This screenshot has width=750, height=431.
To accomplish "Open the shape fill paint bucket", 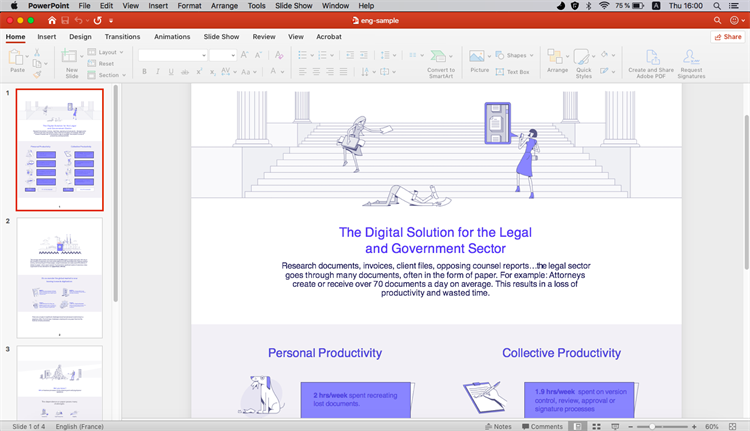I will (607, 55).
